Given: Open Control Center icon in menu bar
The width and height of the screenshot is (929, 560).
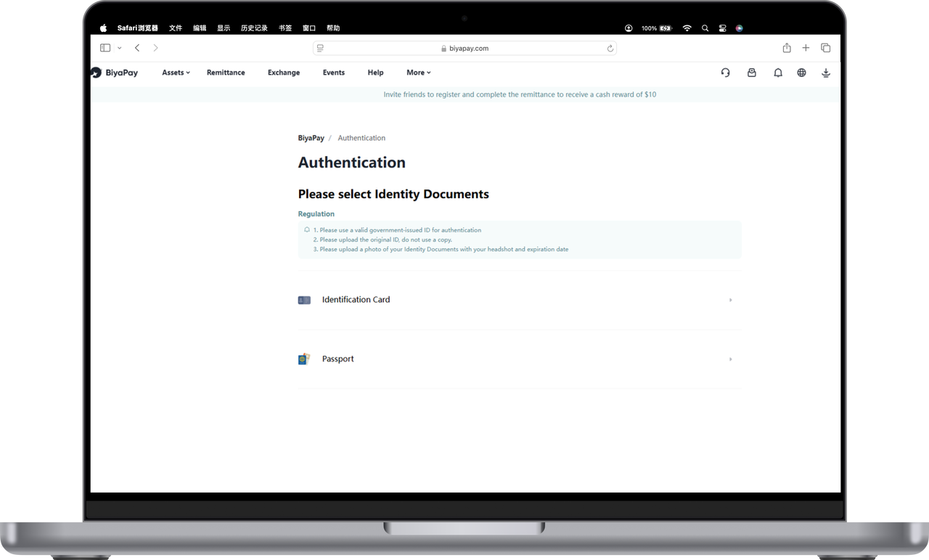Looking at the screenshot, I should [x=722, y=28].
